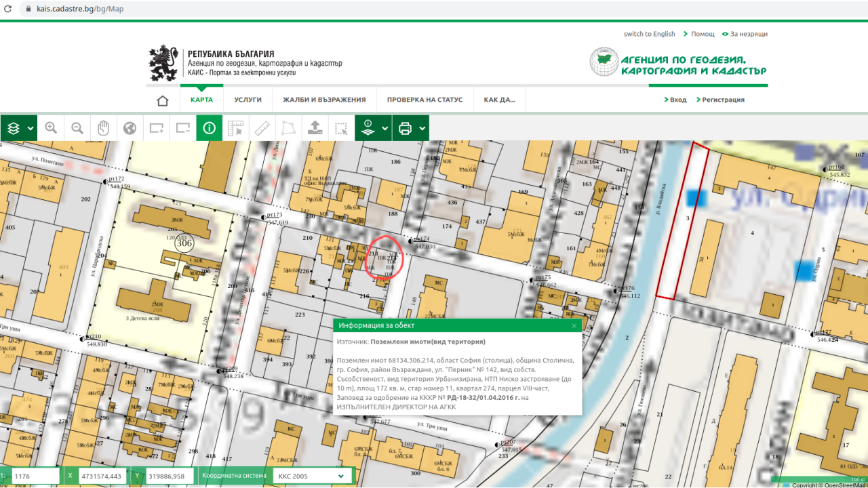Viewport: 868px width, 488px height.
Task: Click the home icon in navigation
Action: pos(163,100)
